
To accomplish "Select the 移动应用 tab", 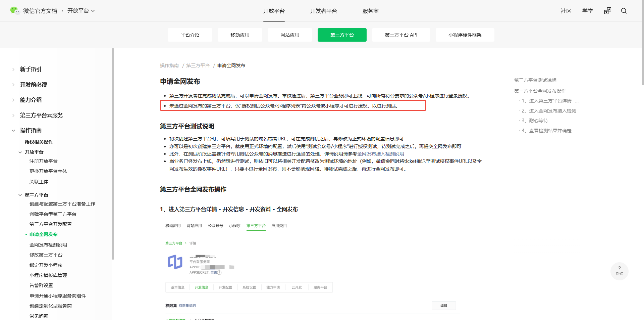I will (240, 35).
